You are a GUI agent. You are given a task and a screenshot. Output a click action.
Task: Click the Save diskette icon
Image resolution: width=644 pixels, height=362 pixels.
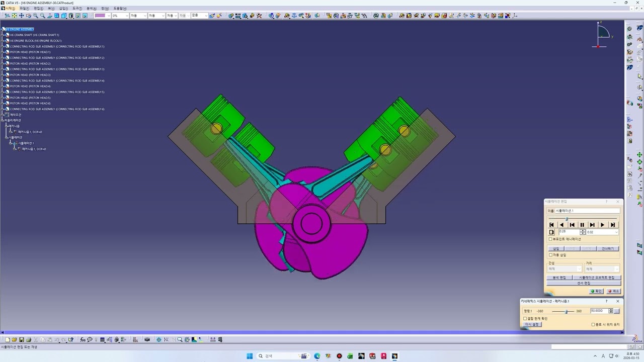click(22, 339)
